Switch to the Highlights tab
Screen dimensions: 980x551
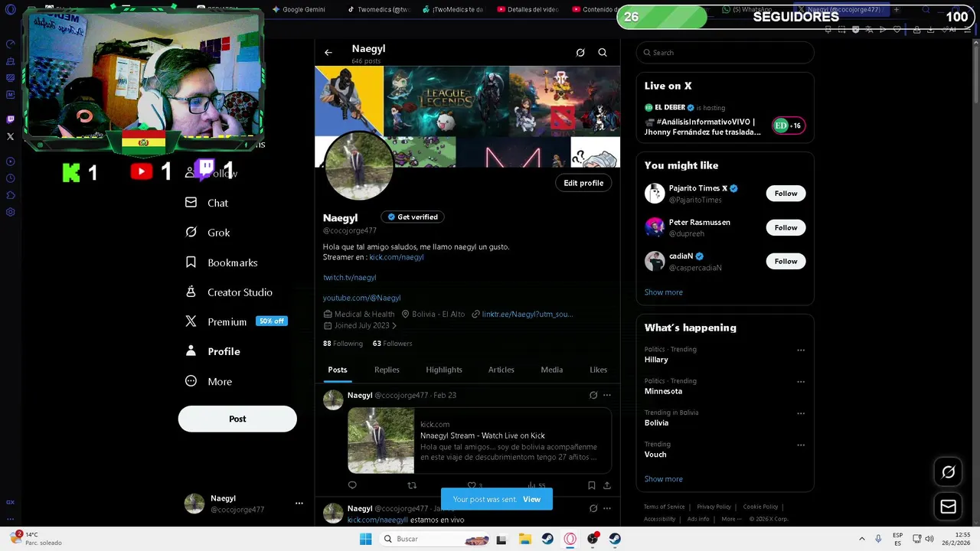[444, 370]
